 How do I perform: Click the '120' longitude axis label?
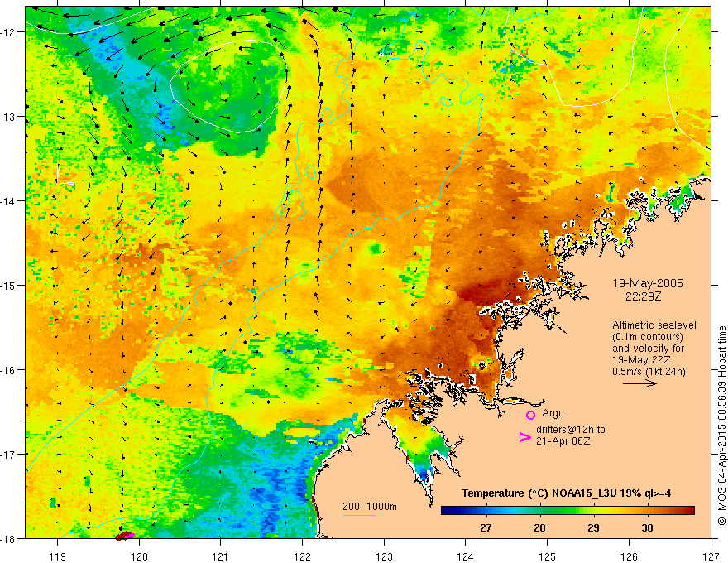[x=139, y=556]
